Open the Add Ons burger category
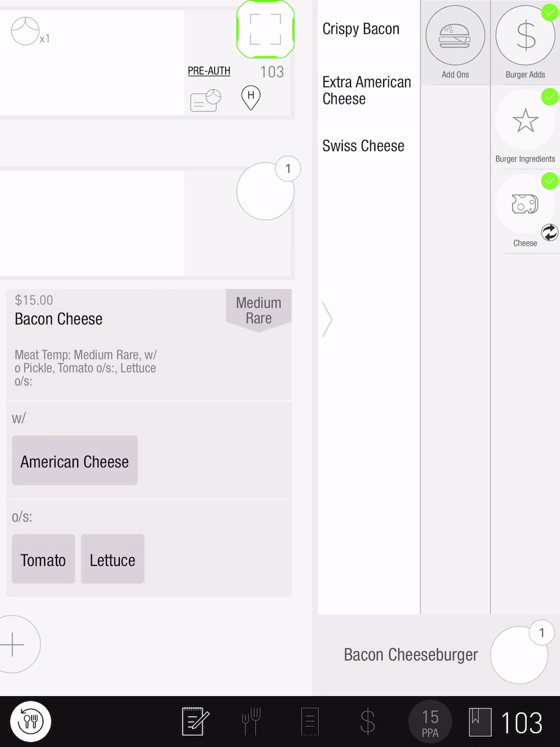Viewport: 560px width, 747px height. point(455,35)
